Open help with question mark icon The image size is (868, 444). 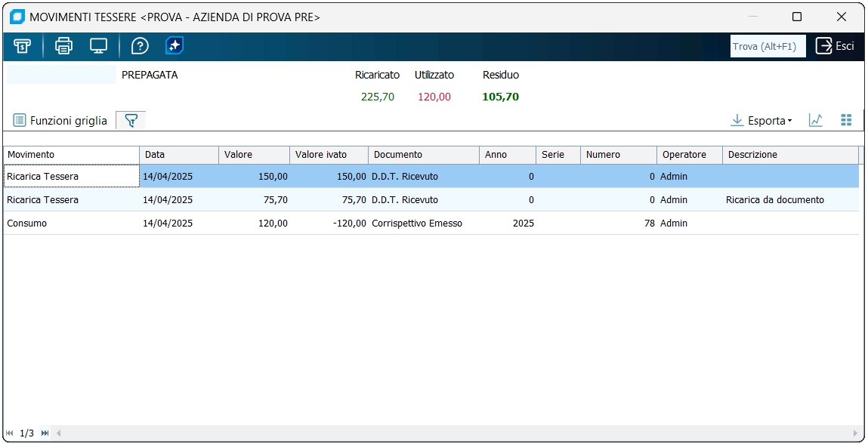140,46
